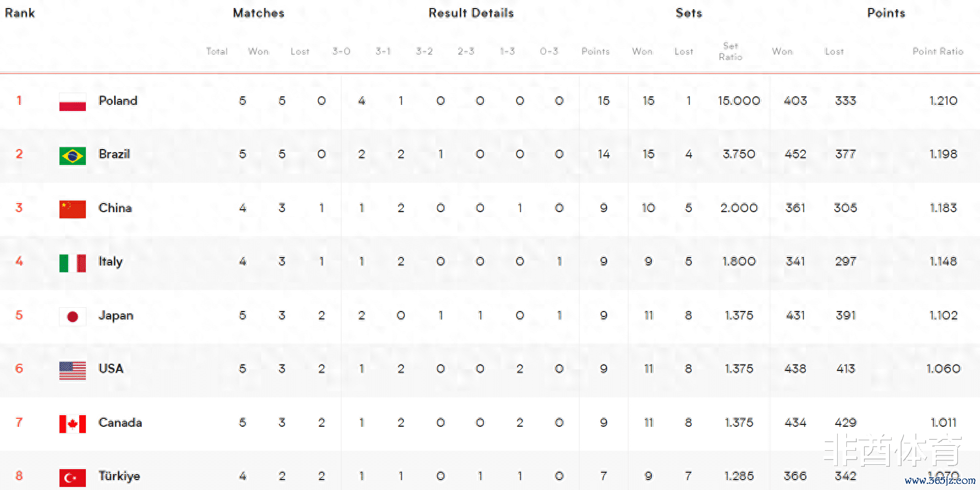Viewport: 980px width, 490px height.
Task: Click the www.365jz.com watermark link
Action: (940, 480)
